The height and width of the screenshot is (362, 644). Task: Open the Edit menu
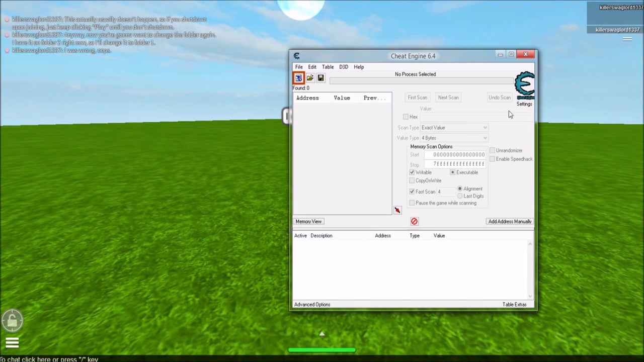(312, 67)
